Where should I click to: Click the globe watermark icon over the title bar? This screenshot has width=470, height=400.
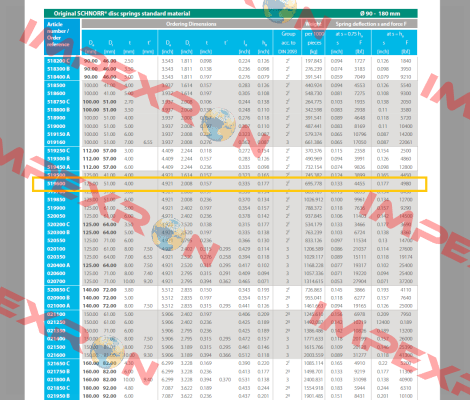coord(280,10)
